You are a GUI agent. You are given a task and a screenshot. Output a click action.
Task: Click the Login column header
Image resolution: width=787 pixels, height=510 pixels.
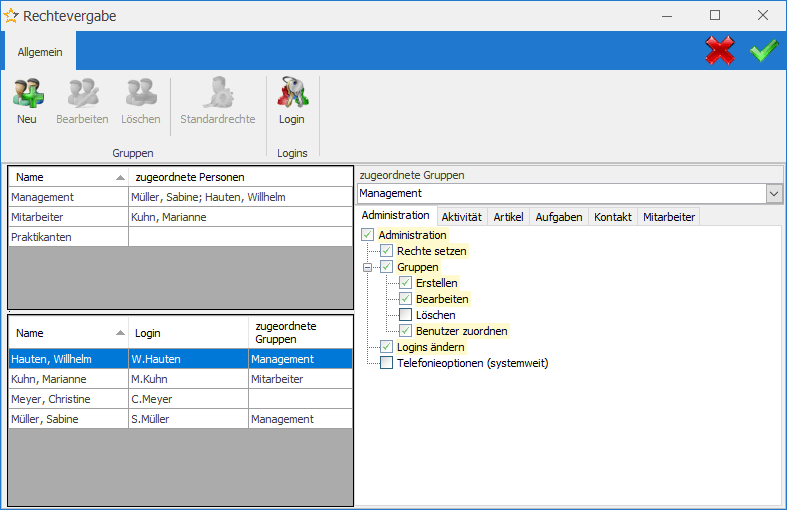pyautogui.click(x=188, y=333)
